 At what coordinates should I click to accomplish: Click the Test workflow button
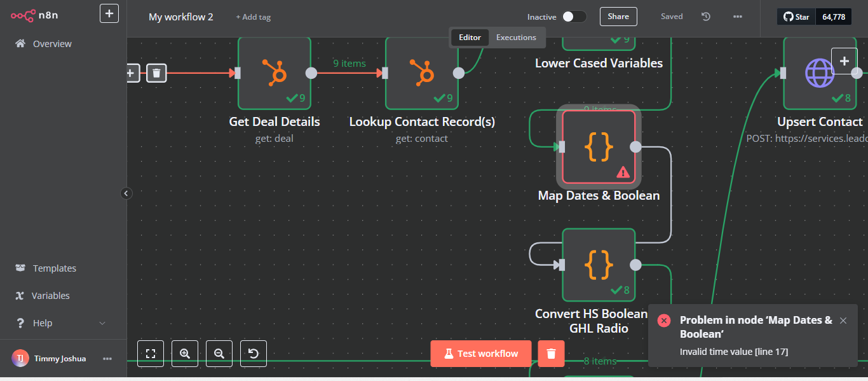480,353
